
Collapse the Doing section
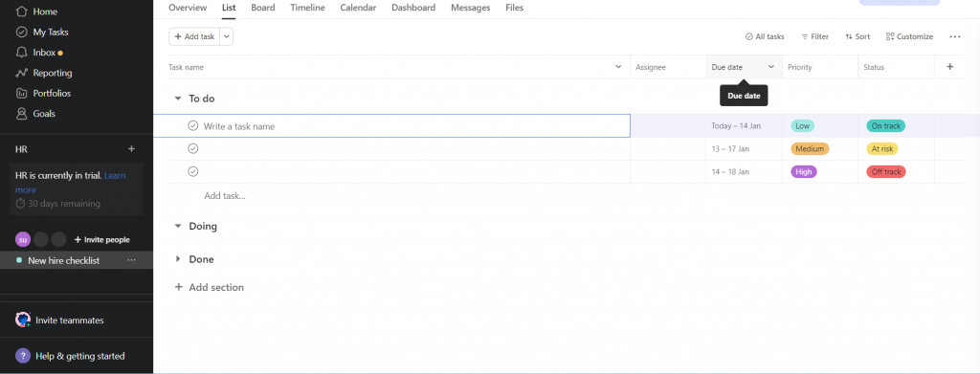[177, 226]
